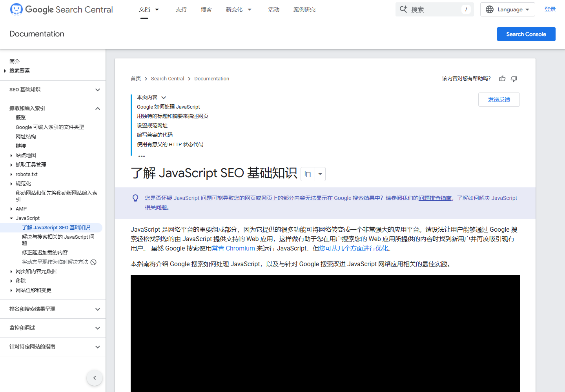Image resolution: width=565 pixels, height=392 pixels.
Task: Open the 案例研究 menu tab
Action: 304,9
